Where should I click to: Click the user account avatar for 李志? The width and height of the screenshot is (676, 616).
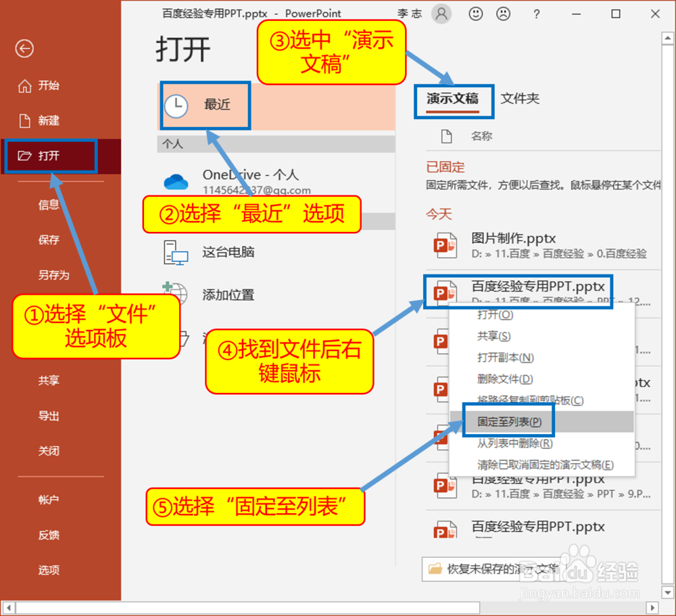[441, 14]
